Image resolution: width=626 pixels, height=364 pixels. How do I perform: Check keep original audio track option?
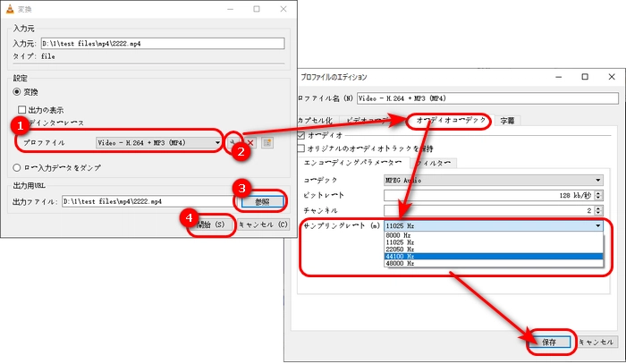pos(301,148)
